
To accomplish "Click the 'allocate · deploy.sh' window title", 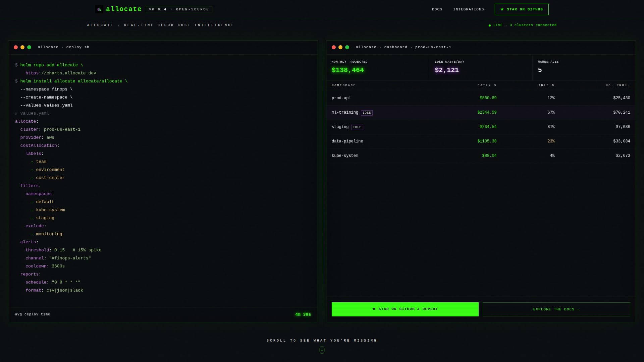I will click(x=64, y=47).
